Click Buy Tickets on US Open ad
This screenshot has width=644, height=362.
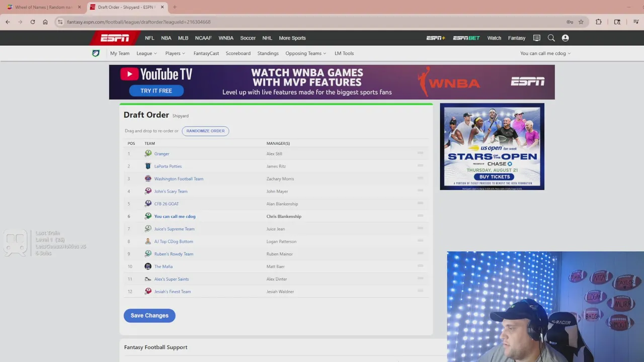pos(495,177)
